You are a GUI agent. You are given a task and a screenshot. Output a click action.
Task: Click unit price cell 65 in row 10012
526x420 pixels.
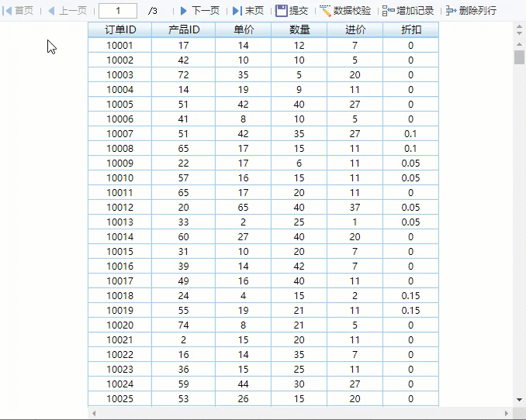pyautogui.click(x=243, y=207)
